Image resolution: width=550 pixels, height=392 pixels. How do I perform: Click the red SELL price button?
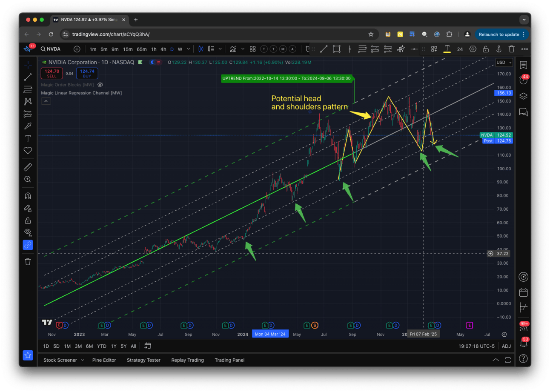(52, 74)
